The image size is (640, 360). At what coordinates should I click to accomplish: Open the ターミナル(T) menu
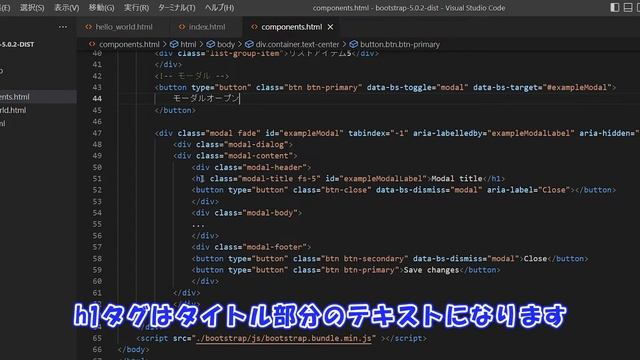pos(177,8)
